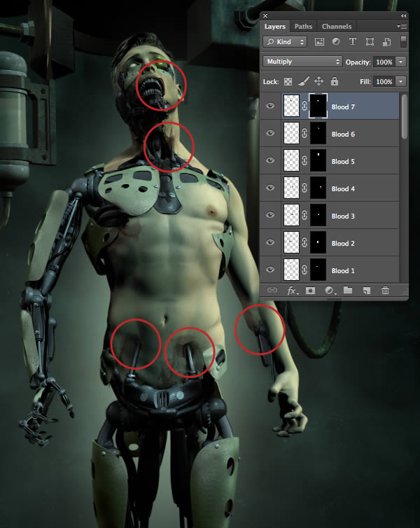Open the Fill slider dropdown arrow

click(400, 81)
